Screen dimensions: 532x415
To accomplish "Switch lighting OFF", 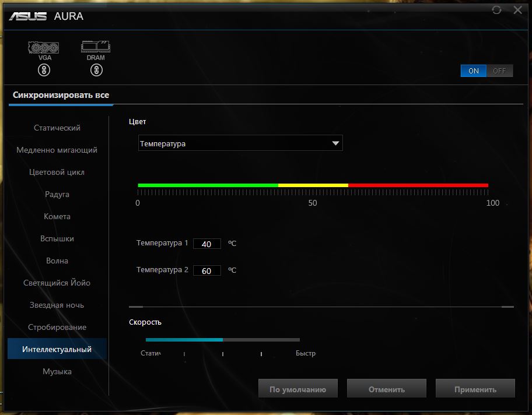I will (x=499, y=71).
